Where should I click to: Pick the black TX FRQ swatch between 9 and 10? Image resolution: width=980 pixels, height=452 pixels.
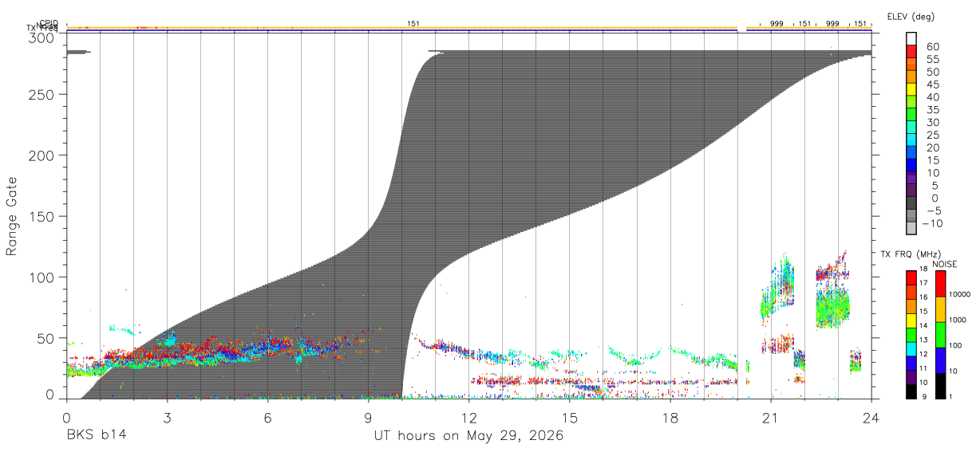(x=911, y=391)
